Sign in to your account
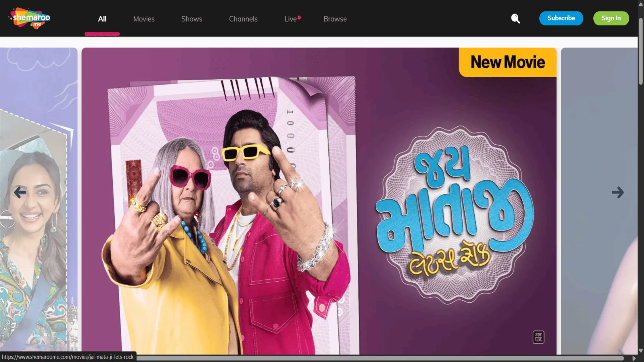This screenshot has width=644, height=362. pyautogui.click(x=611, y=18)
